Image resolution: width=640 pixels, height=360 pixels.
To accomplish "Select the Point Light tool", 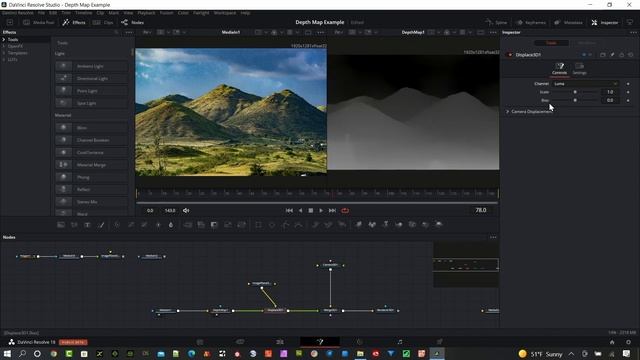I will coord(91,91).
